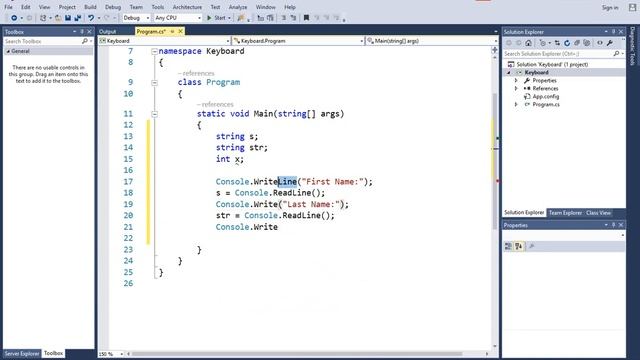Click the Collapse All icon in Solution Explorer

click(x=577, y=43)
